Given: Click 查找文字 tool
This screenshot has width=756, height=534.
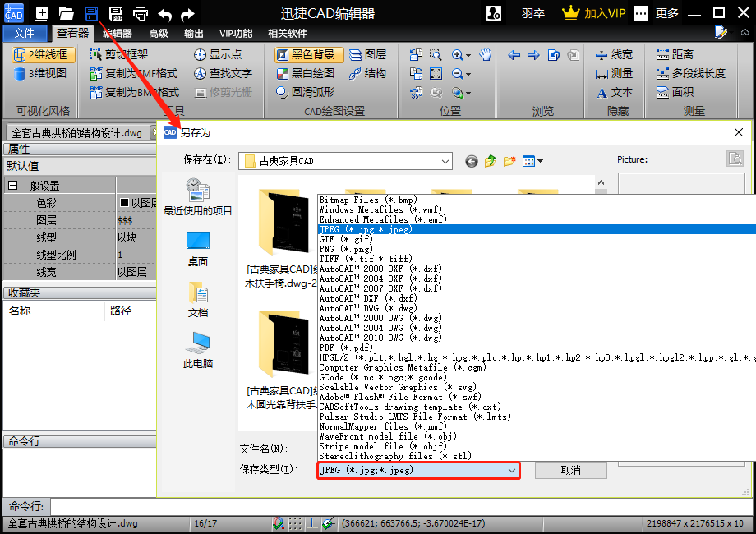Looking at the screenshot, I should (x=223, y=73).
